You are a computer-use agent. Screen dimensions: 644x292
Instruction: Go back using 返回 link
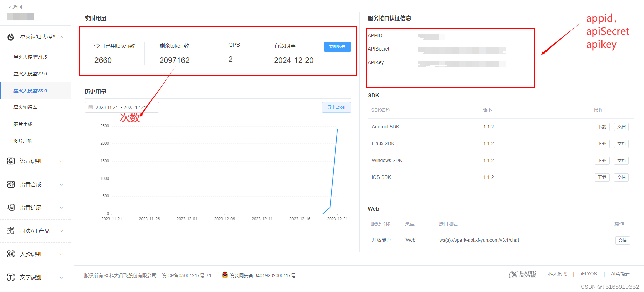pyautogui.click(x=15, y=7)
